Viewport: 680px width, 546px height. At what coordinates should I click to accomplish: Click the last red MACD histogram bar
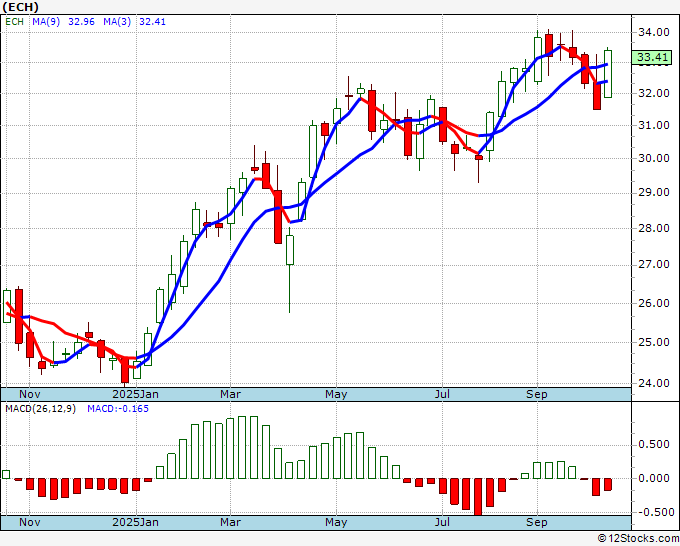coord(608,484)
